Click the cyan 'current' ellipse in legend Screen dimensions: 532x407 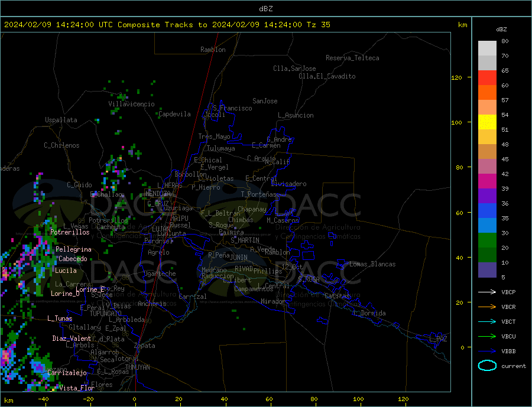(x=487, y=366)
